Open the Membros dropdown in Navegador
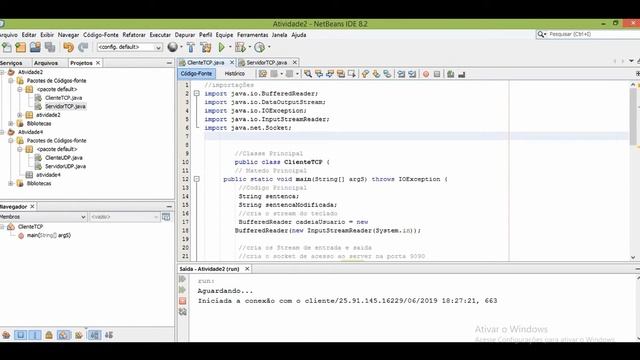 (x=43, y=217)
